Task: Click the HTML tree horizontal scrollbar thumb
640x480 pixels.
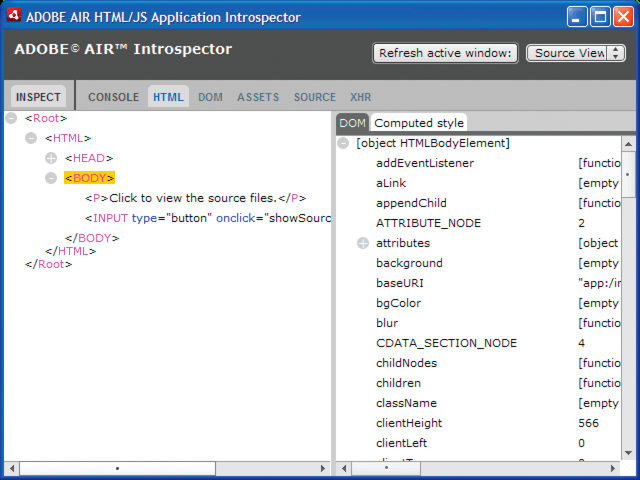Action: coord(118,468)
